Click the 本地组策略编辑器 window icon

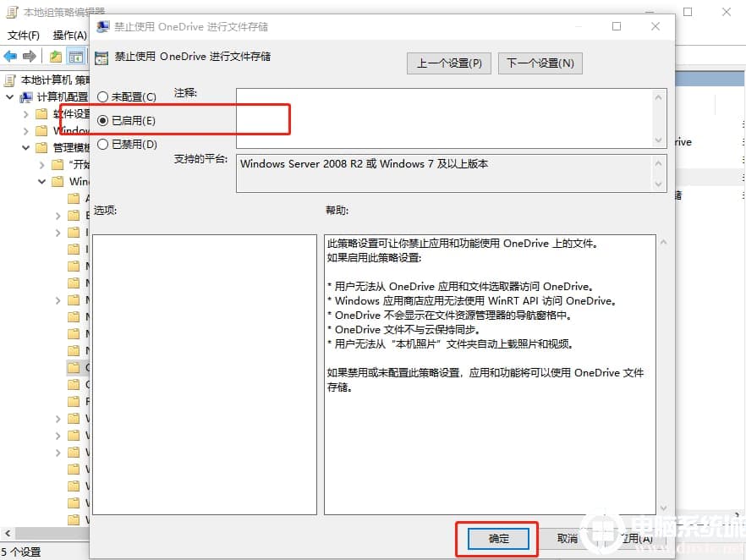(12, 12)
